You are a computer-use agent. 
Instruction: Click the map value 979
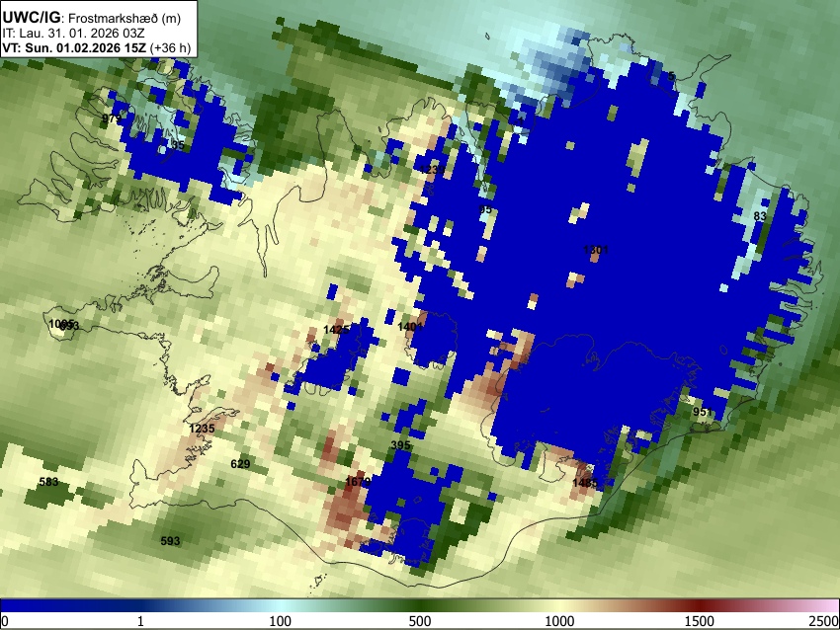pos(112,118)
